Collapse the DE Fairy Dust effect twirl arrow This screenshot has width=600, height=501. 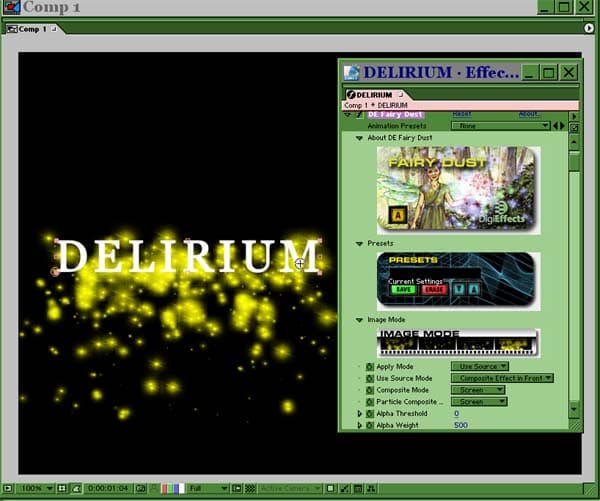[x=347, y=114]
